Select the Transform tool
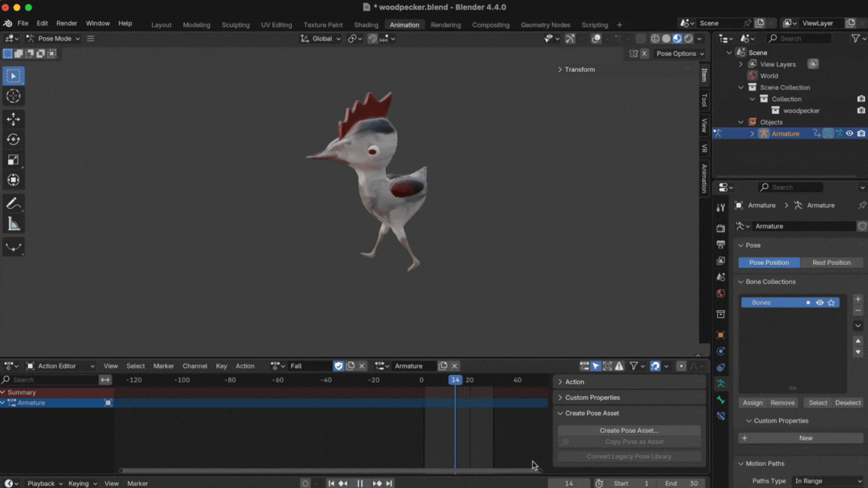 14,181
